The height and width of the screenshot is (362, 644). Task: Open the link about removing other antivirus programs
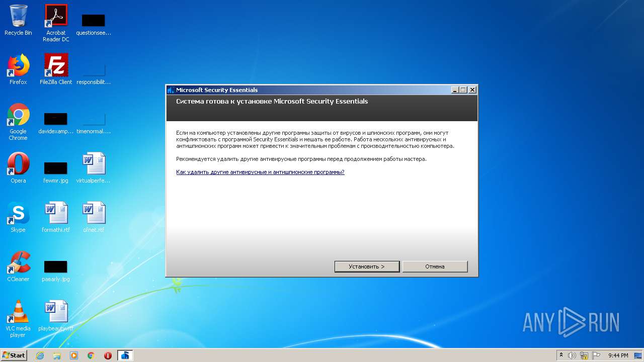[x=260, y=172]
